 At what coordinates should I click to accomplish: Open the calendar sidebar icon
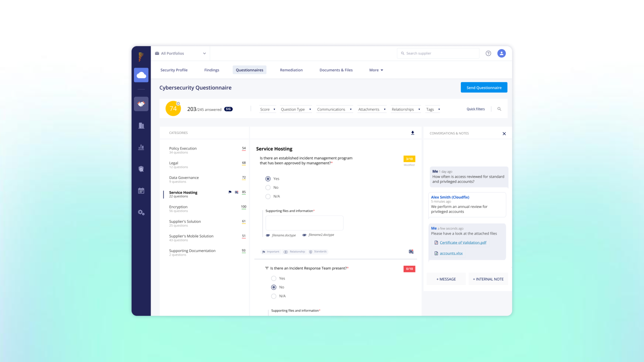[x=141, y=191]
